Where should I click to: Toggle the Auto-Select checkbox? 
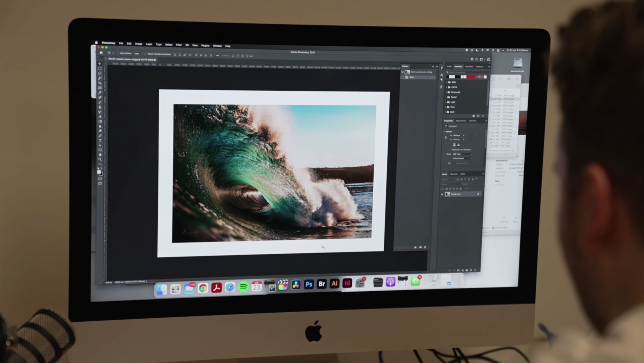[118, 53]
